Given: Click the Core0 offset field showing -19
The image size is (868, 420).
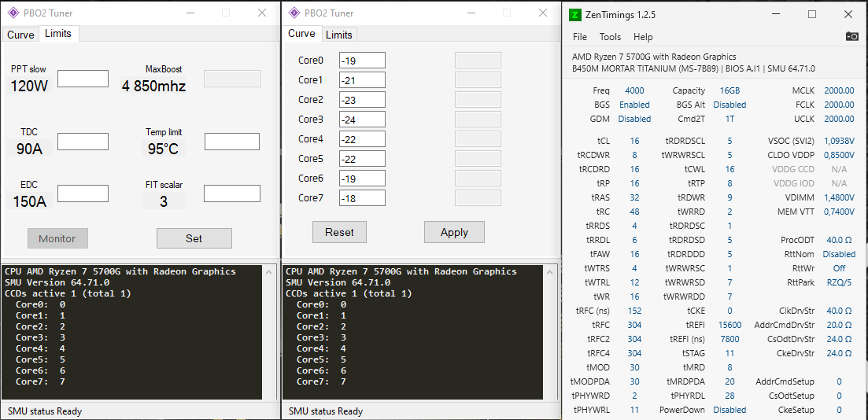Looking at the screenshot, I should coord(362,60).
